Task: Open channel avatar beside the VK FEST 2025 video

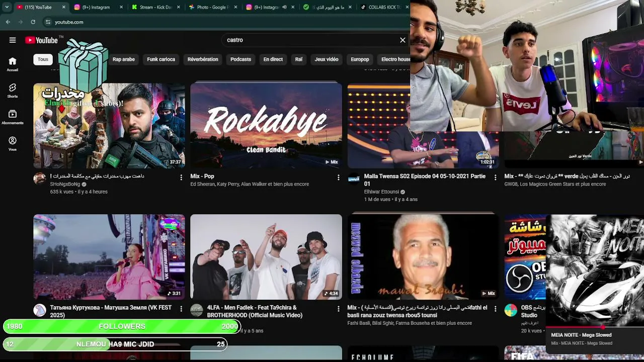Action: tap(40, 310)
